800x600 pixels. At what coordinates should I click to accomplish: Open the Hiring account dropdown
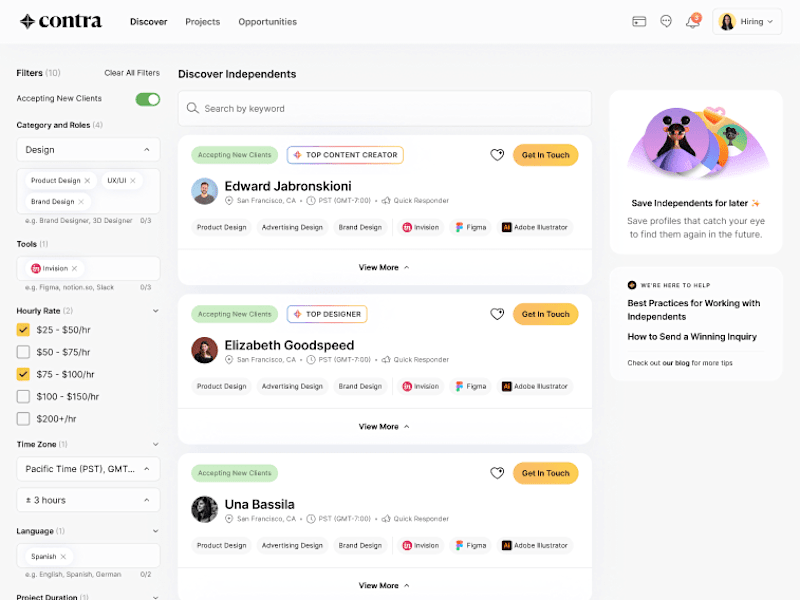747,21
